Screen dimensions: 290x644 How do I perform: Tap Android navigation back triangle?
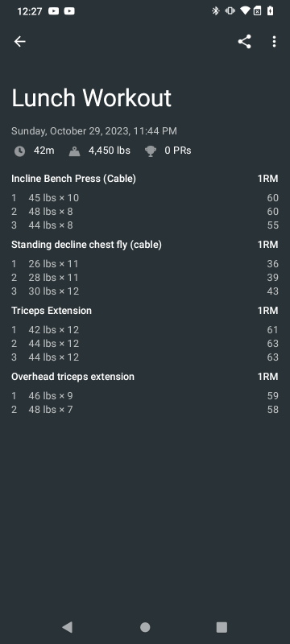(x=67, y=627)
